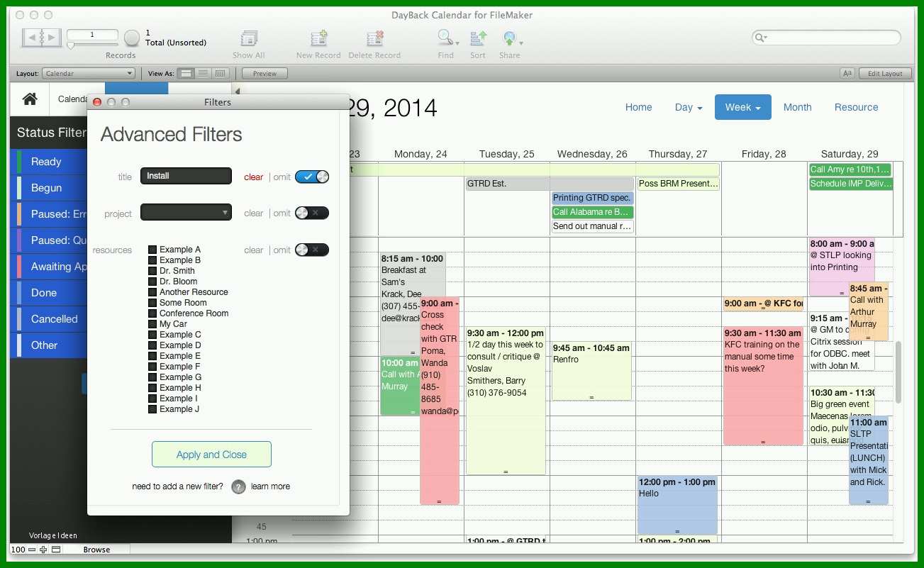Open the KFC training event on Friday
This screenshot has width=924, height=568.
point(763,386)
